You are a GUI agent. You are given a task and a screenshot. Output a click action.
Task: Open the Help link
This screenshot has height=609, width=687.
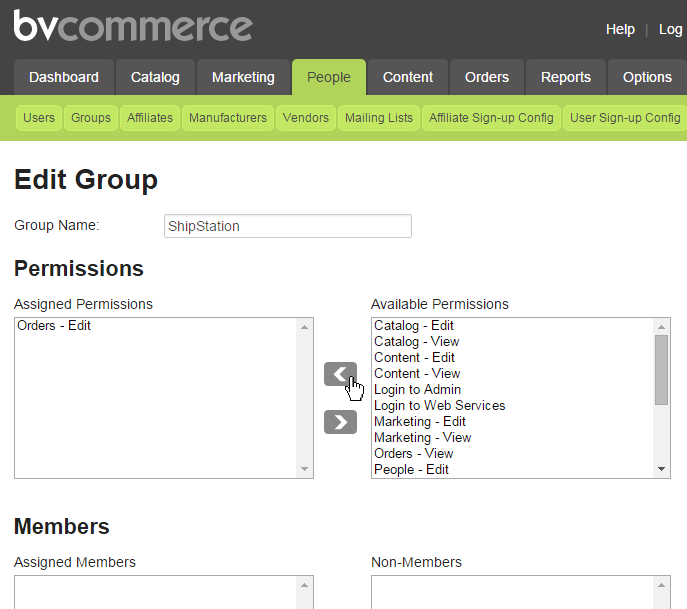620,29
